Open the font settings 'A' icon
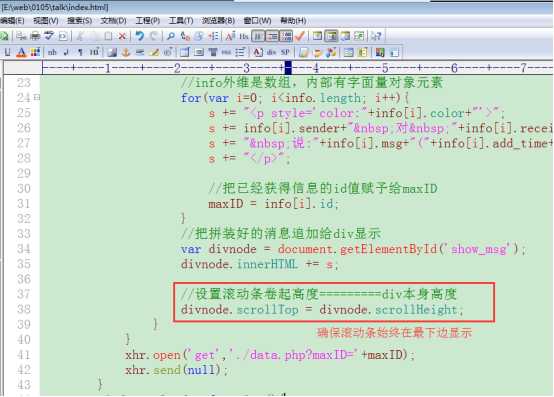This screenshot has width=554, height=397. (230, 36)
